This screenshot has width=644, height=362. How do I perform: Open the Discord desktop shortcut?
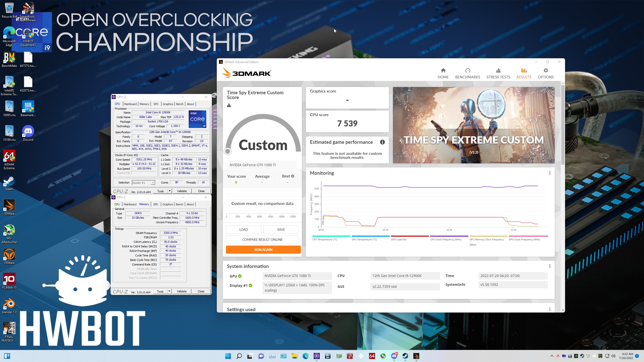28,133
